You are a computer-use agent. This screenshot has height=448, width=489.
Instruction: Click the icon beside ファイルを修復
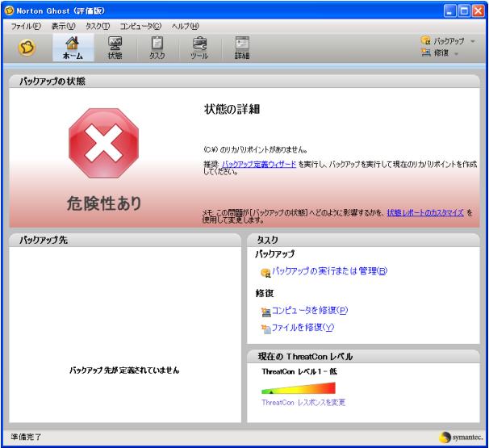[x=266, y=329]
